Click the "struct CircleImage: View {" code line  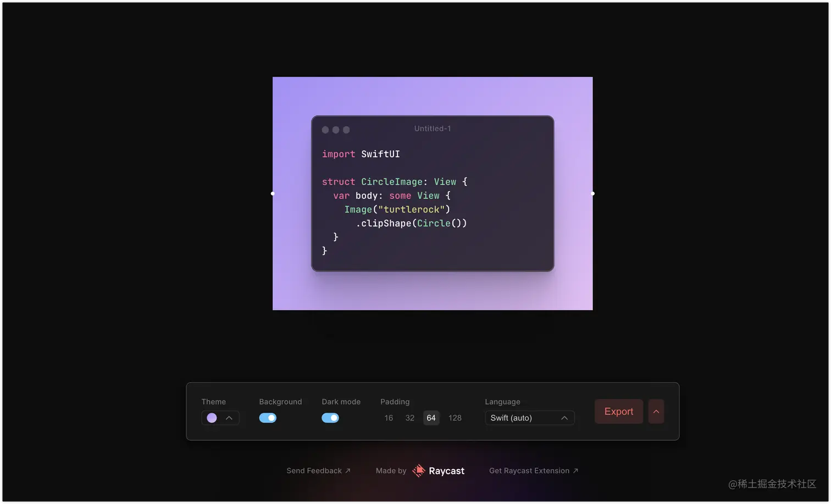coord(395,181)
